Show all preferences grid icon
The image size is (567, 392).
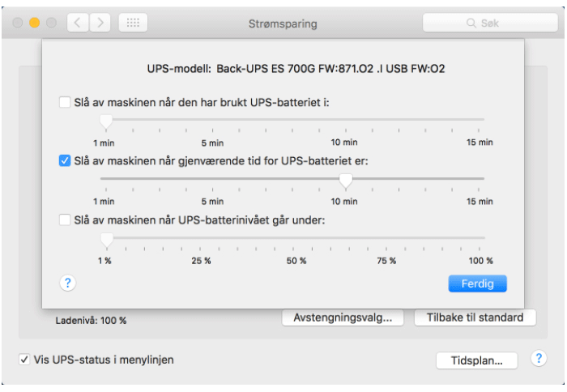[x=133, y=23]
